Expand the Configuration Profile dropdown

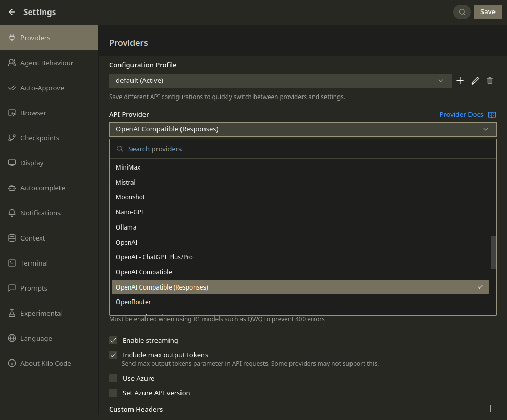pyautogui.click(x=280, y=81)
